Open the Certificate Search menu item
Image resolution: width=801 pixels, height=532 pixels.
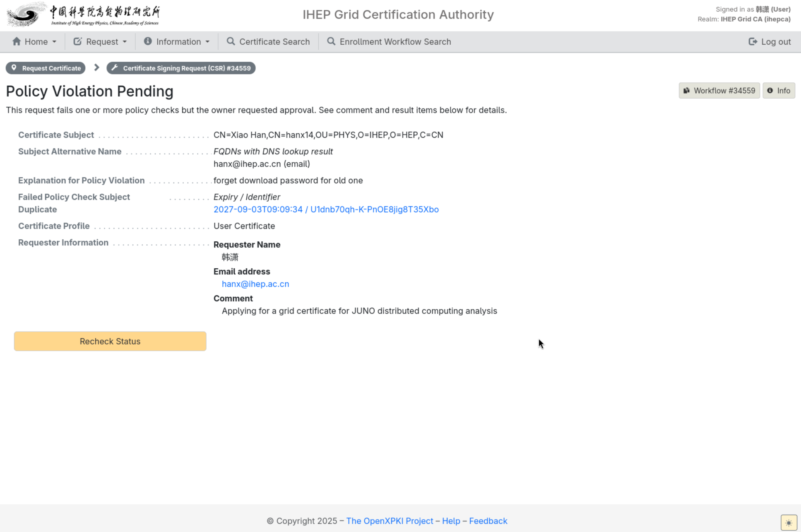268,41
